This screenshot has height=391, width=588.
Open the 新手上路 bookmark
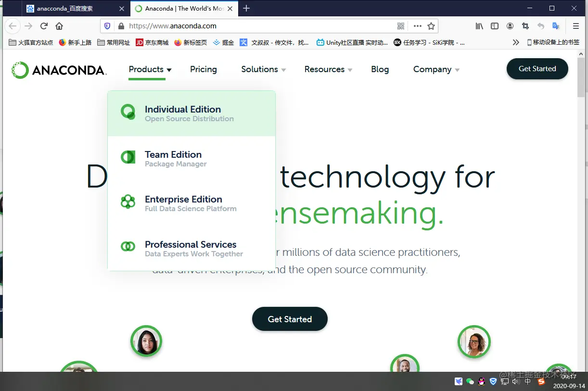point(75,42)
